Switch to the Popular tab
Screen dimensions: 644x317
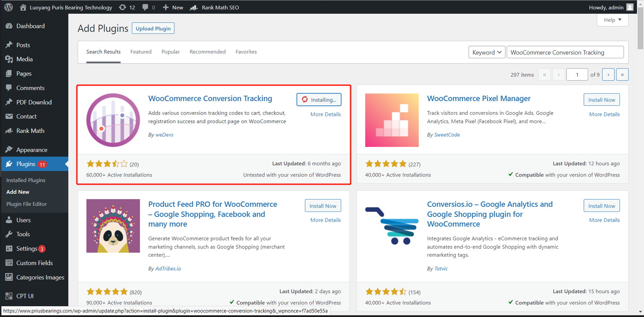tap(171, 52)
